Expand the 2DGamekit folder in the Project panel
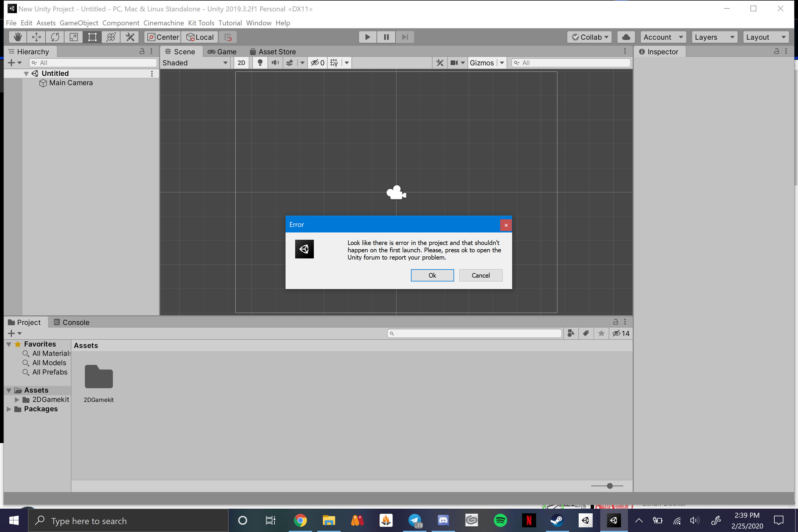Viewport: 798px width, 532px height. 17,400
